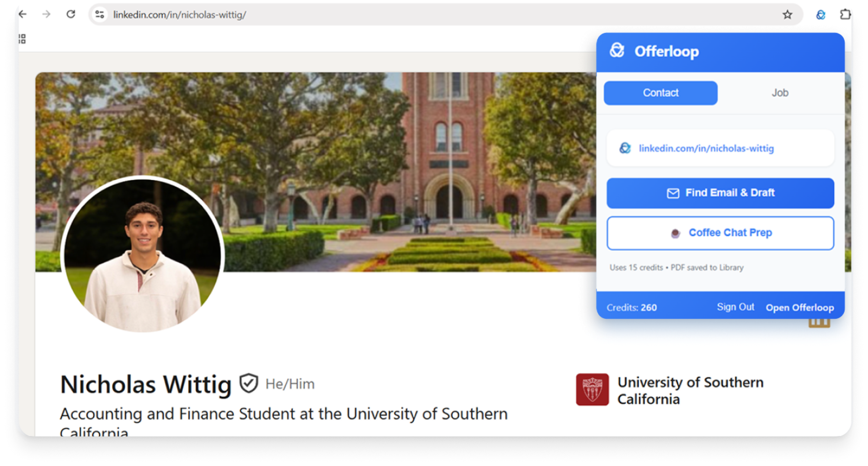
Task: Switch to the Job tab
Action: coord(780,93)
